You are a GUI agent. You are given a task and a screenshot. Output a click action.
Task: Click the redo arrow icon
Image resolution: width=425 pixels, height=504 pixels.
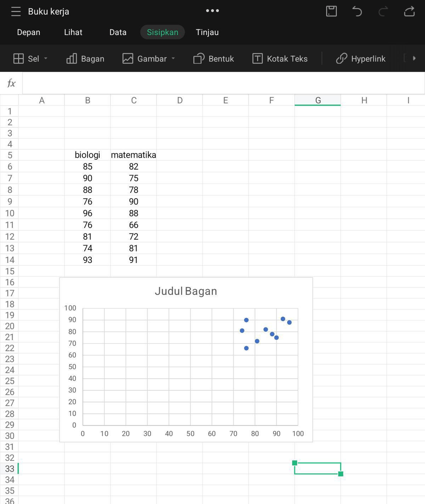click(x=383, y=11)
